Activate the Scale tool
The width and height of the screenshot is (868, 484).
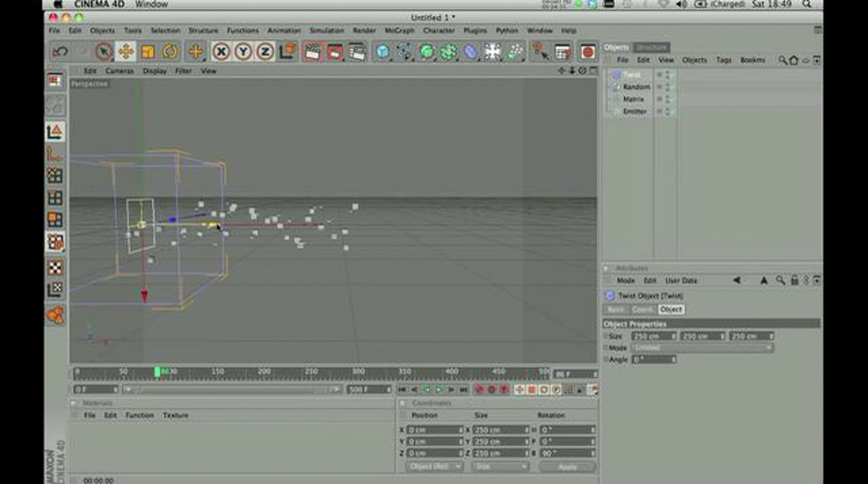pyautogui.click(x=148, y=52)
